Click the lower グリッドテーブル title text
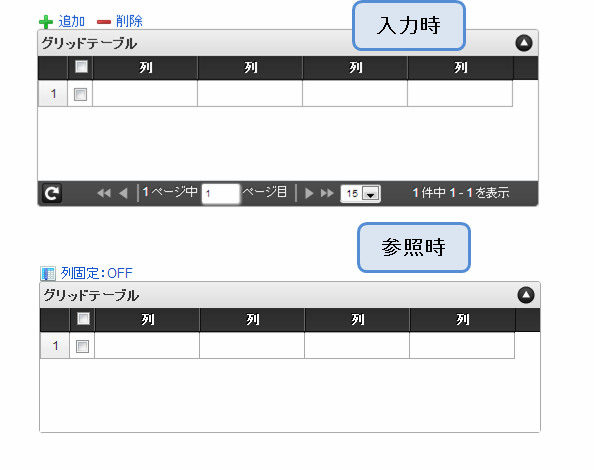 91,295
